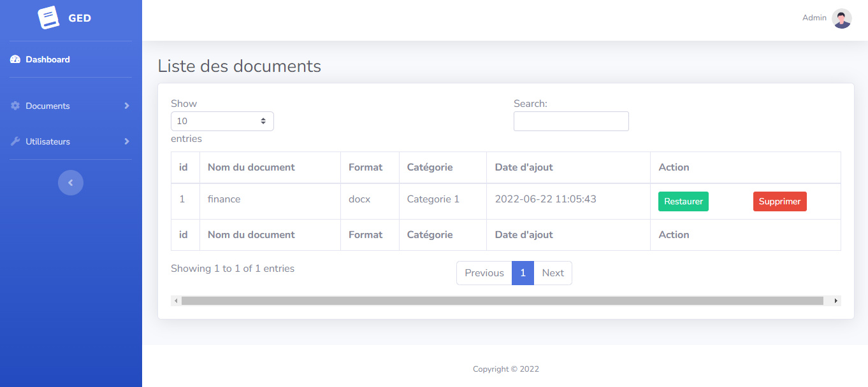Select page 1 in pagination
868x387 pixels.
pyautogui.click(x=523, y=273)
